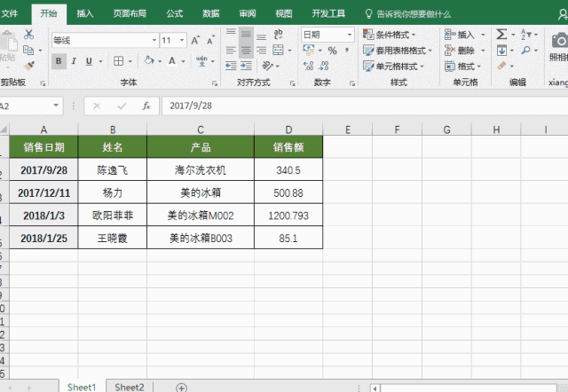
Task: Select the Format Painter brush icon
Action: pyautogui.click(x=29, y=66)
